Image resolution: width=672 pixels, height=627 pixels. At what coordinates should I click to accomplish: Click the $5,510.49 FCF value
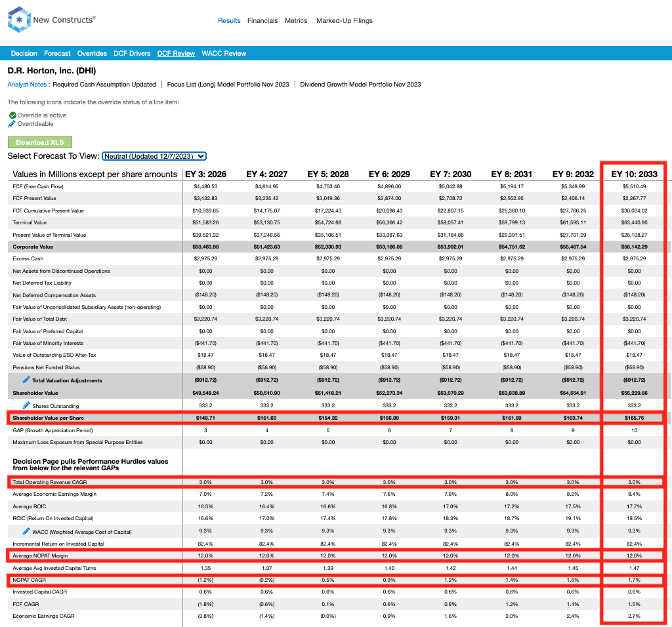pyautogui.click(x=634, y=186)
